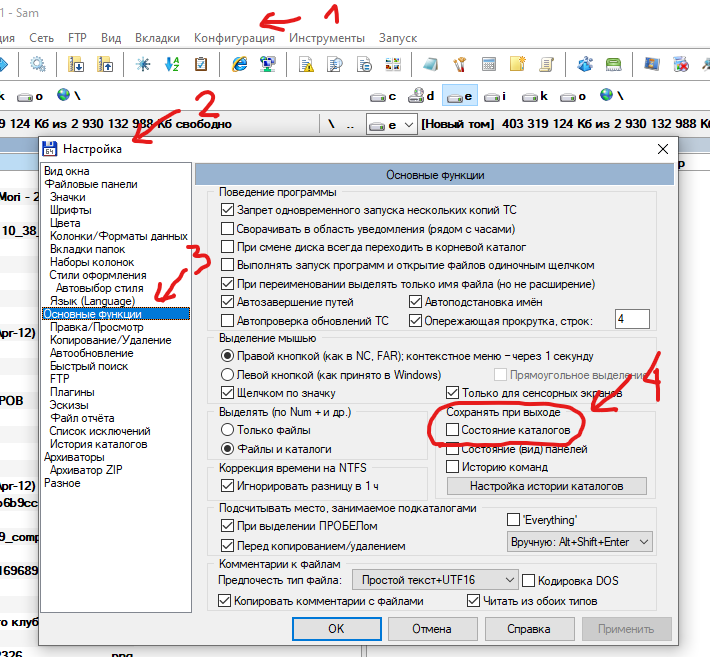
Task: Enable the 'Состояние каталогов' checkbox
Action: pyautogui.click(x=453, y=430)
